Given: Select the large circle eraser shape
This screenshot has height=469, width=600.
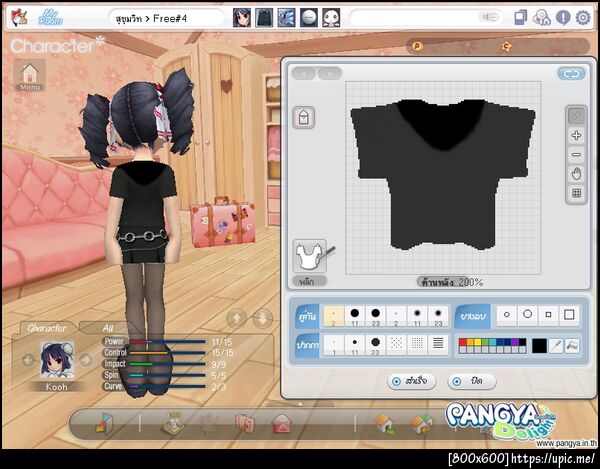Looking at the screenshot, I should click(x=528, y=315).
